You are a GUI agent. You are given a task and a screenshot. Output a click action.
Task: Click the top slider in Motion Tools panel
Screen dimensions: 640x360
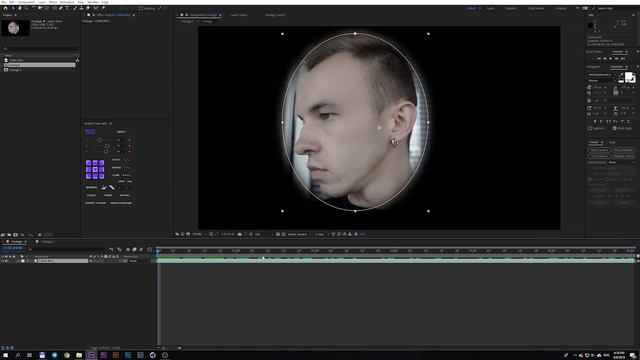point(99,140)
